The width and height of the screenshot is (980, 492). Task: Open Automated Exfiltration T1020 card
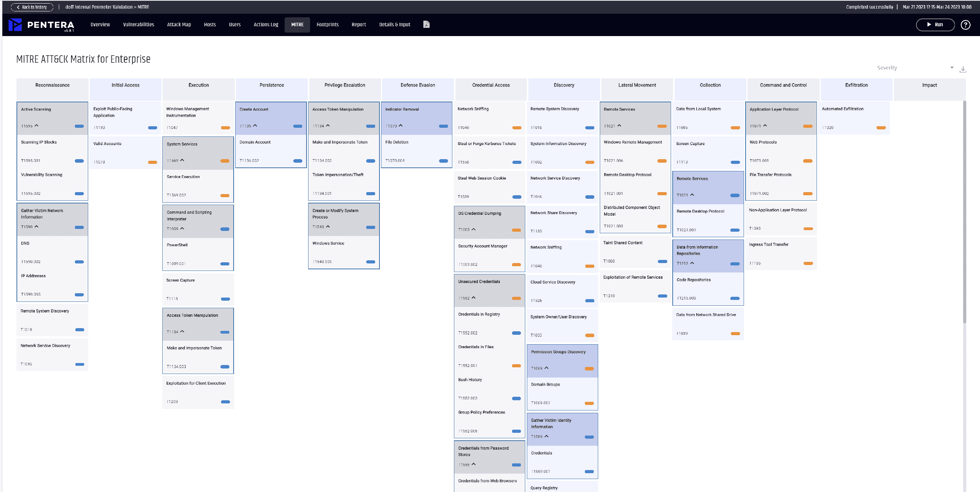tap(854, 118)
